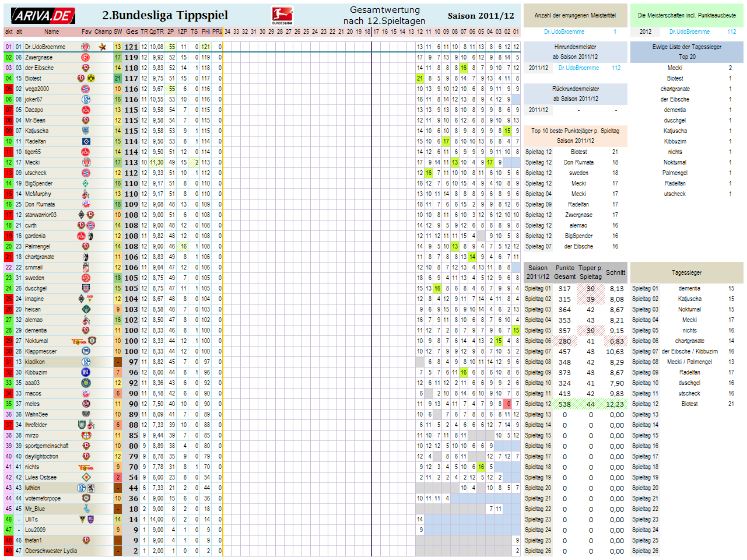Click Hertha BSC crest beside Klappmesser
Image resolution: width=747 pixels, height=560 pixels.
tap(86, 351)
